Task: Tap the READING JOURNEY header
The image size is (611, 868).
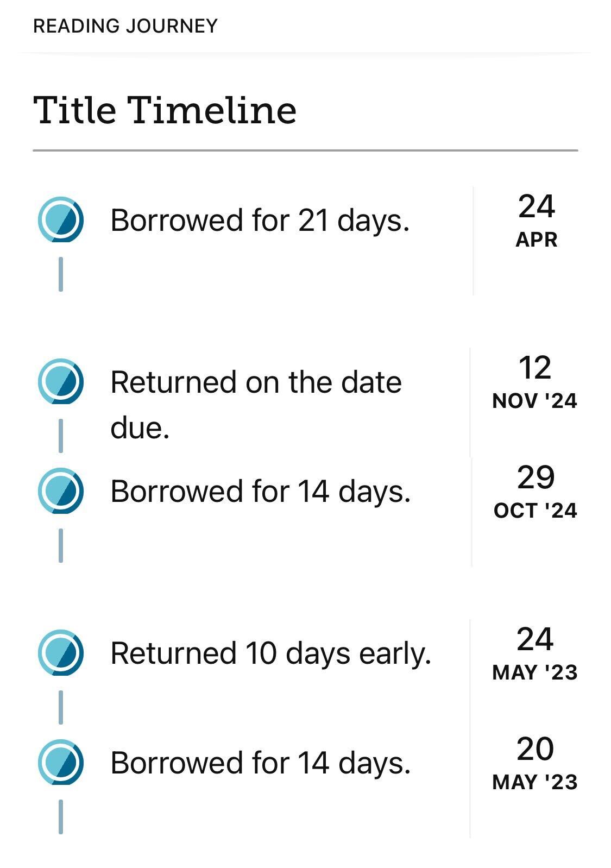Action: (x=125, y=26)
